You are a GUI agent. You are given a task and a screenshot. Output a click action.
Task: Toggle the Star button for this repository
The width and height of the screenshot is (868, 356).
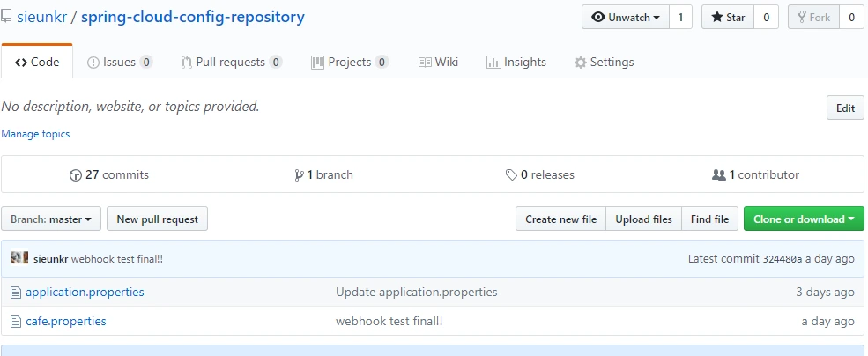pos(728,18)
